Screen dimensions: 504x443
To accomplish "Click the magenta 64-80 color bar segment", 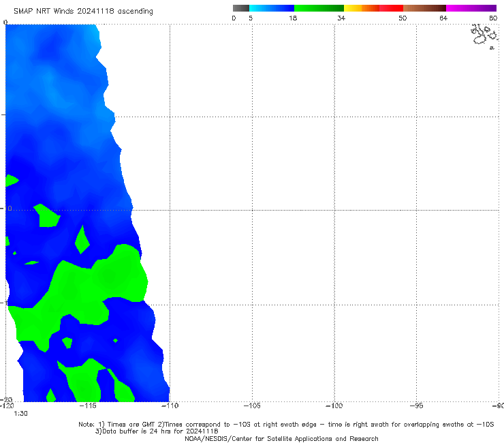I will [471, 8].
